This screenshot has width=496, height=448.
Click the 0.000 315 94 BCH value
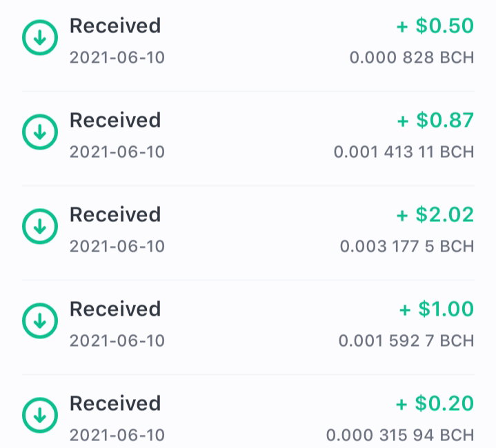pyautogui.click(x=400, y=435)
